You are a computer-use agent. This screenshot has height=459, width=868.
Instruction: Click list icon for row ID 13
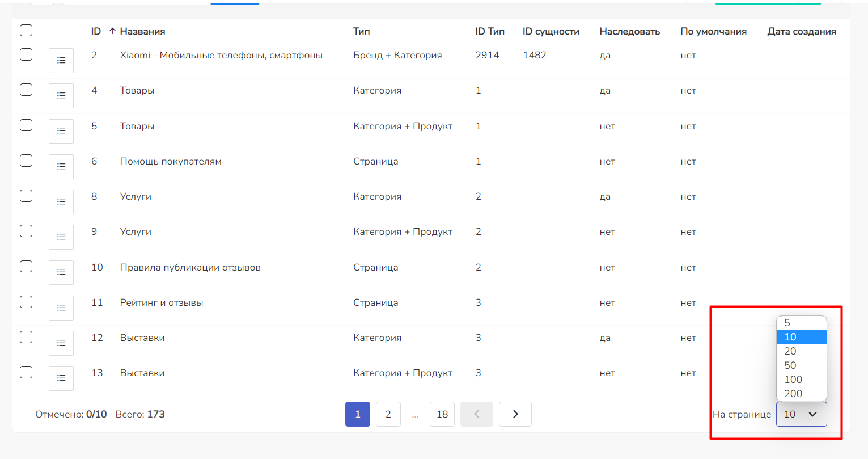61,378
